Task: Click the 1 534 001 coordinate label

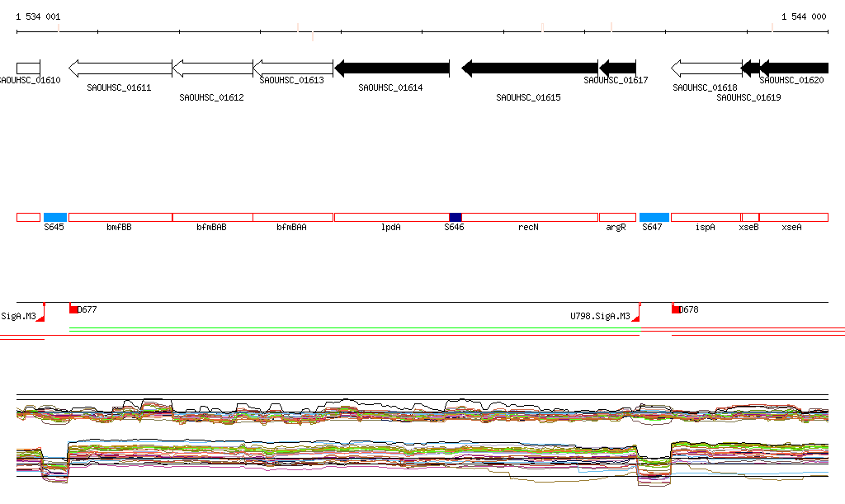Action: [38, 16]
